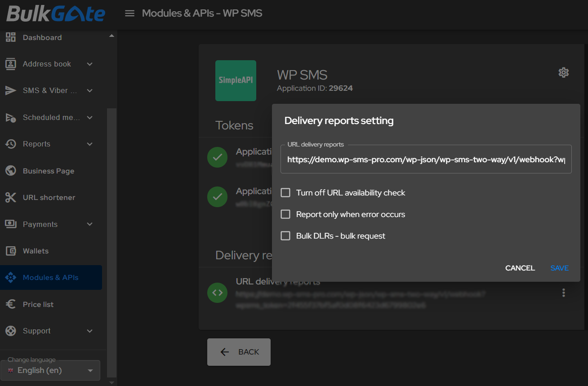Expand Reports submenu chevron
Screen dimensions: 588x386
point(89,144)
